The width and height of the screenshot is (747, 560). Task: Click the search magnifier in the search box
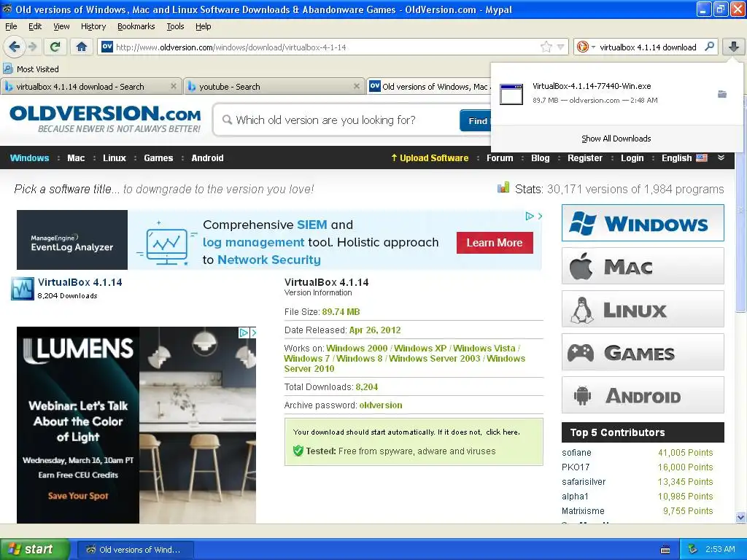(x=709, y=47)
